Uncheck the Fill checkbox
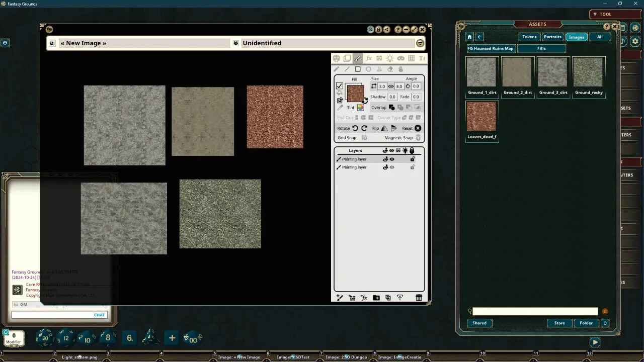 coord(340,86)
